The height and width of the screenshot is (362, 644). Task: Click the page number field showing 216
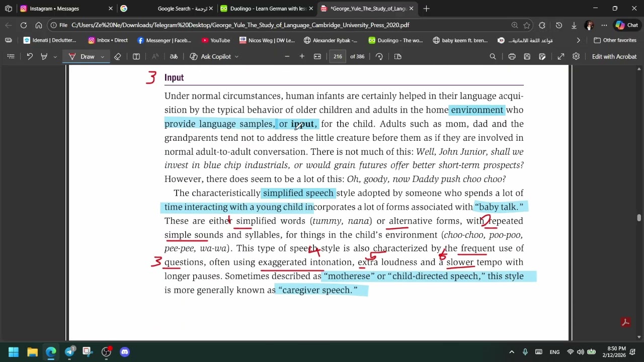coord(338,56)
